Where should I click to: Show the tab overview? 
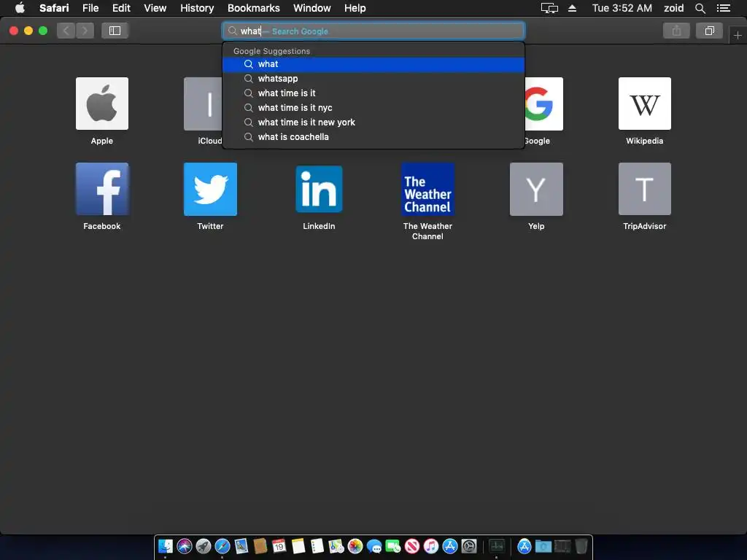709,31
